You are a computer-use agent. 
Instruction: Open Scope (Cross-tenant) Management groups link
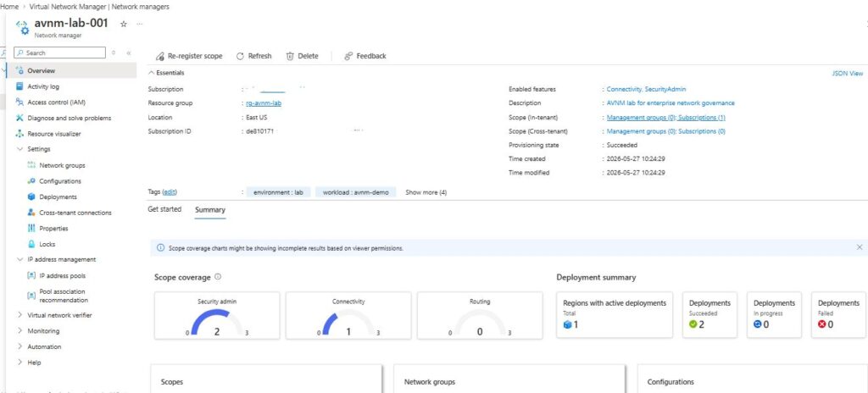coord(641,131)
